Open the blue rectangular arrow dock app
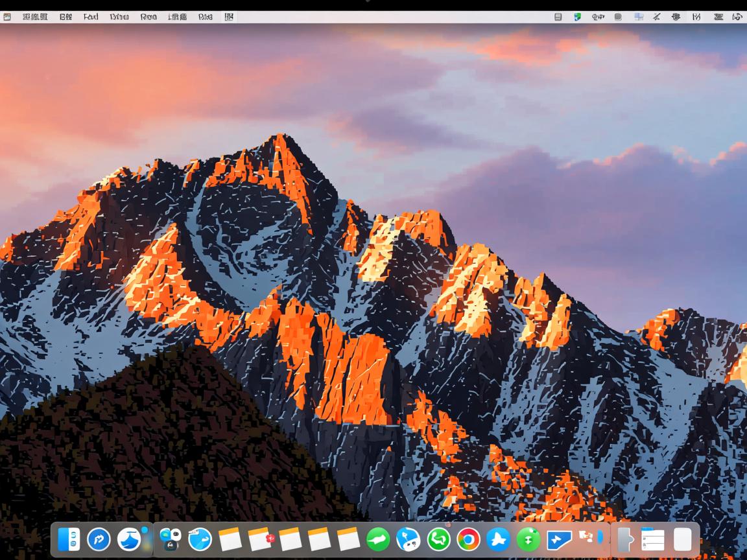This screenshot has height=560, width=747. (558, 539)
